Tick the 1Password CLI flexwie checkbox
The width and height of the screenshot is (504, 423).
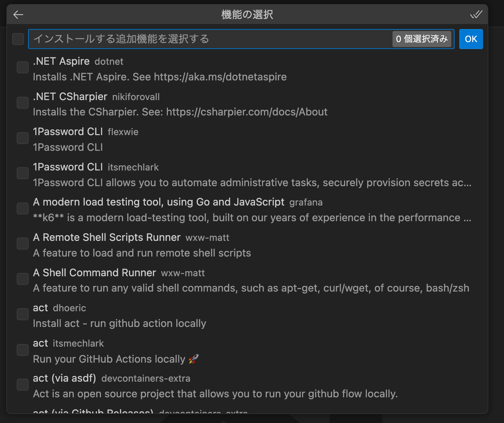(23, 138)
